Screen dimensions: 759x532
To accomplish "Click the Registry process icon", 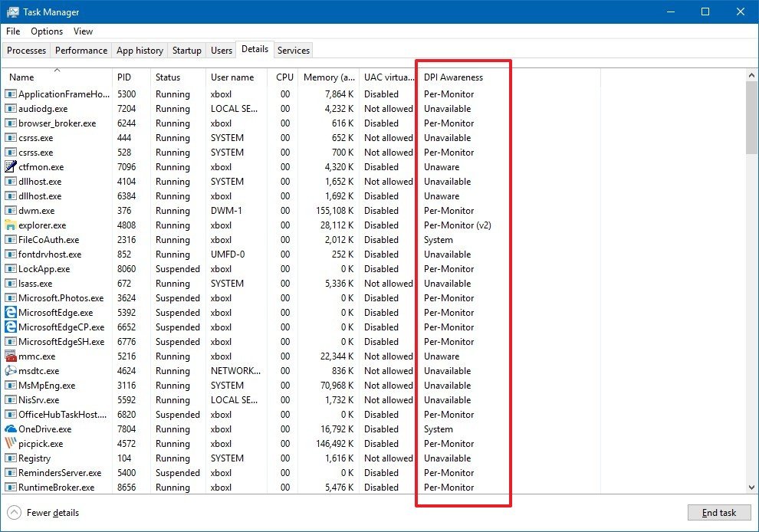I will pos(10,458).
